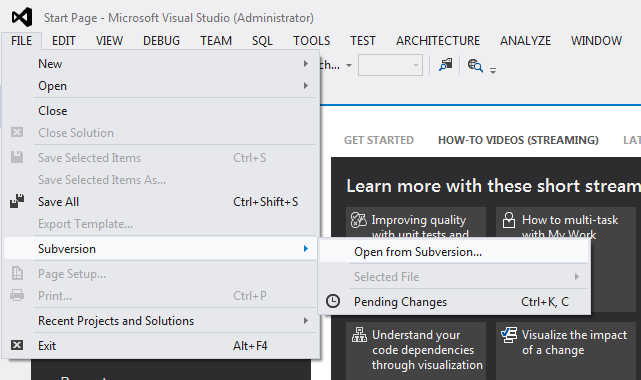Open the TOOLS menu
Image resolution: width=641 pixels, height=380 pixels.
coord(312,40)
